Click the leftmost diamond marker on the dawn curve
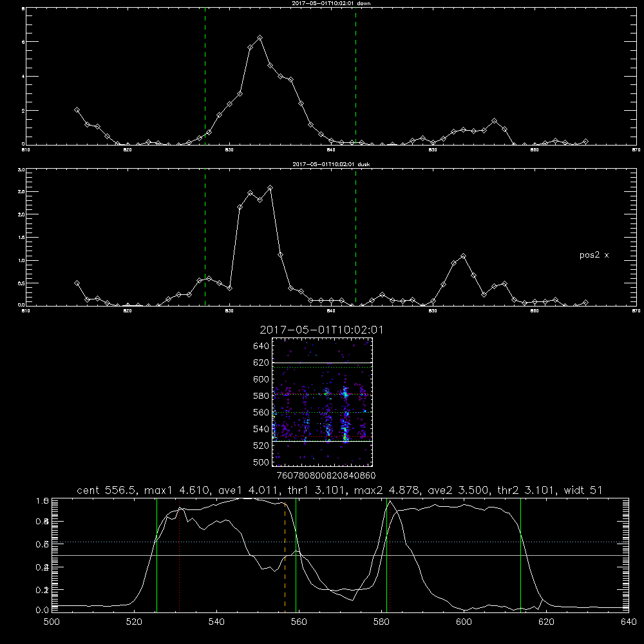 77,110
